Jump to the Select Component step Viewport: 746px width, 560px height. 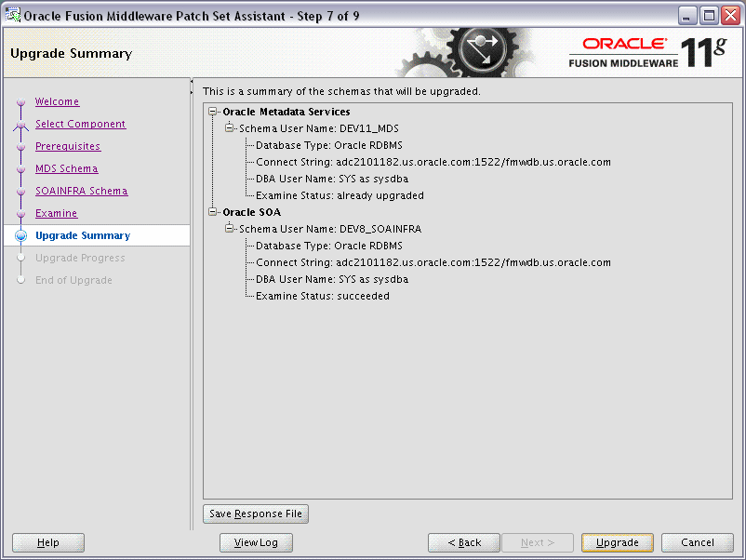coord(80,124)
